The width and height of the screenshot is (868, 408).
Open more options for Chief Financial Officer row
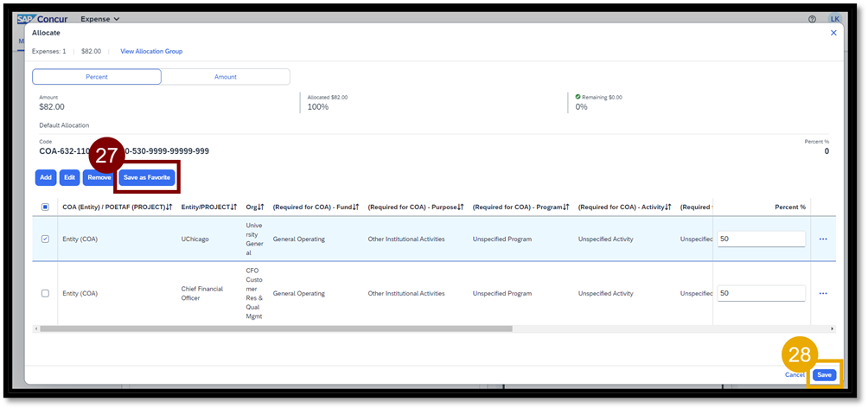coord(822,293)
